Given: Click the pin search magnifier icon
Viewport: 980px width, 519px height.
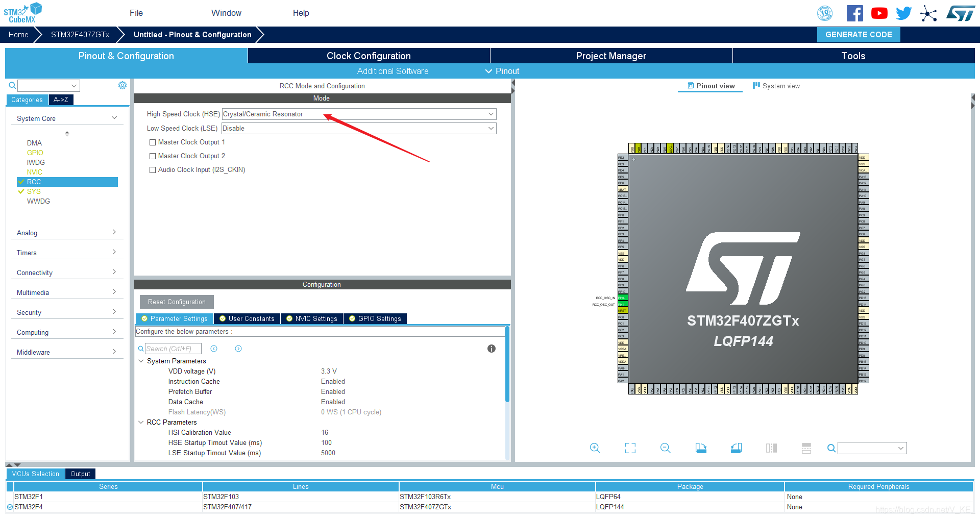Looking at the screenshot, I should point(831,448).
